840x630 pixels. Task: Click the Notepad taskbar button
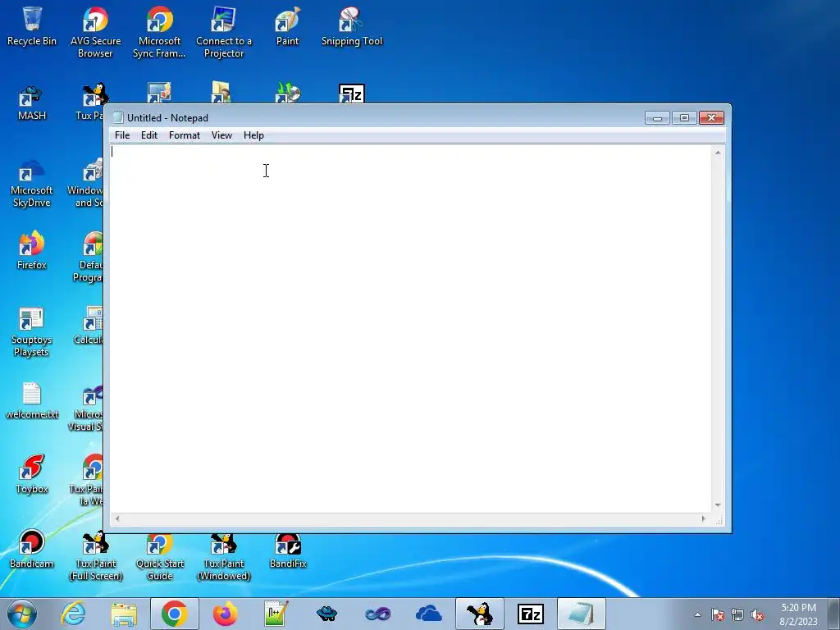tap(582, 614)
